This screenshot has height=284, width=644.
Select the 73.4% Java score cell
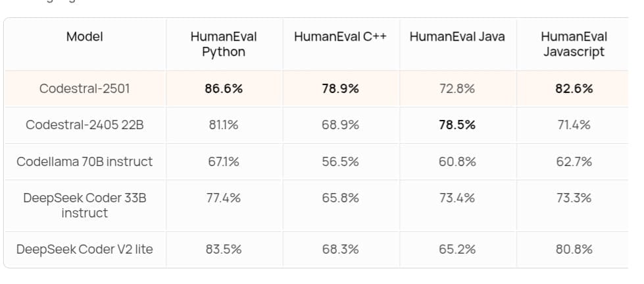(x=457, y=198)
